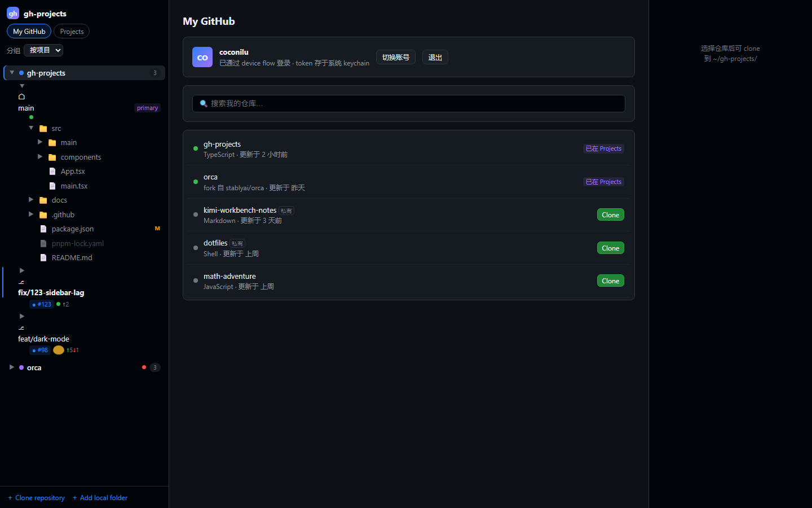Clone the kimi-workbench-notes repository
The height and width of the screenshot is (508, 812).
(x=611, y=214)
